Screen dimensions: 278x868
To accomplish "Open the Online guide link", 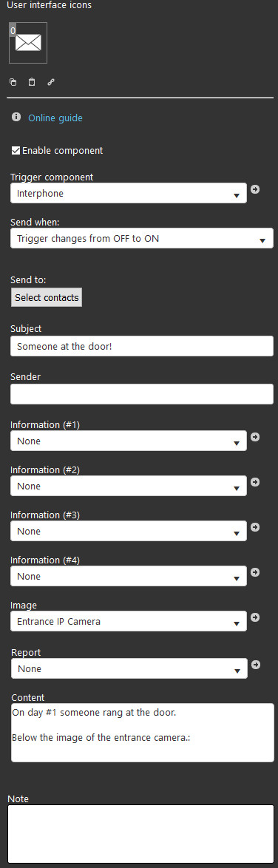I will pos(55,118).
